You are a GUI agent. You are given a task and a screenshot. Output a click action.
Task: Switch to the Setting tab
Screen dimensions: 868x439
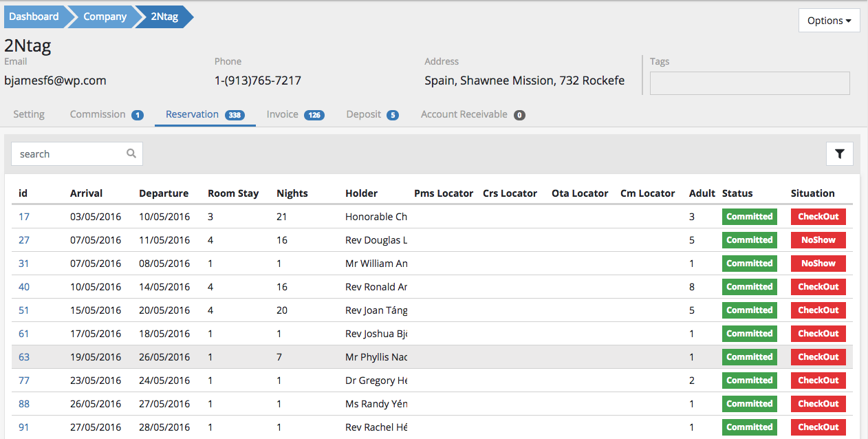coord(29,114)
